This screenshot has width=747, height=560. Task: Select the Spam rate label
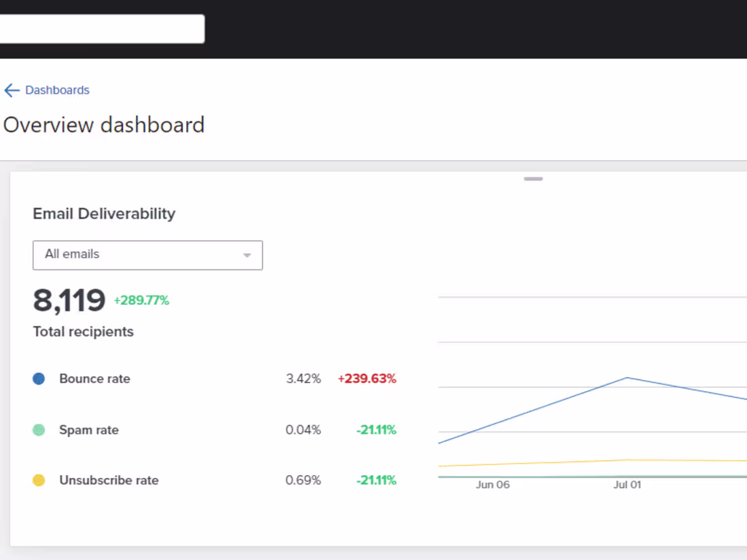[89, 430]
